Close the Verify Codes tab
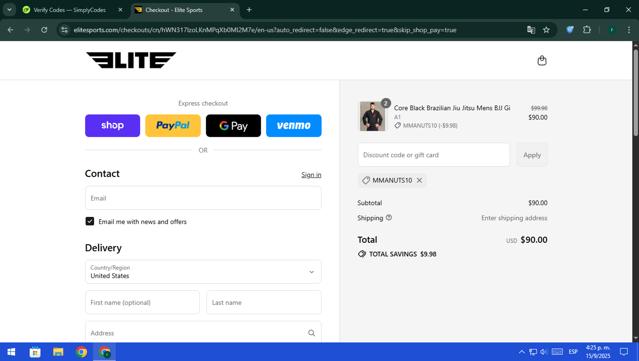 (x=120, y=10)
